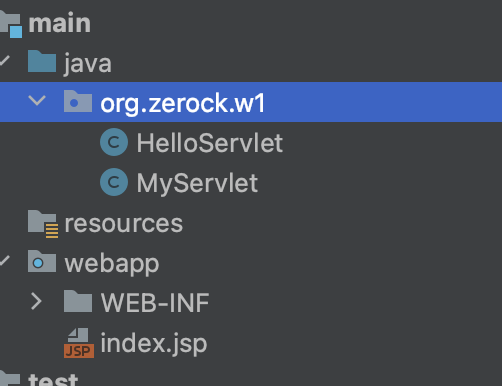Image resolution: width=502 pixels, height=386 pixels.
Task: Click the WEB-INF folder icon
Action: 78,301
